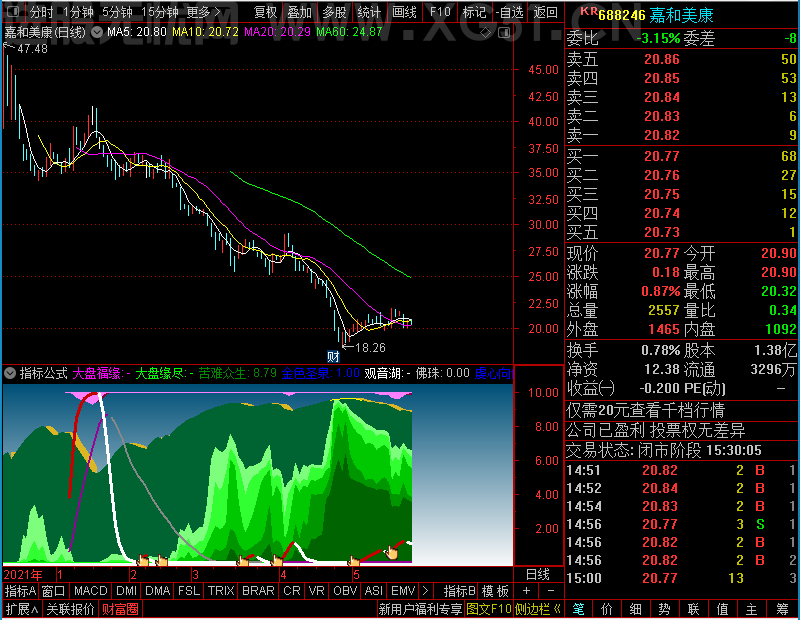
Task: Open F10 company info from toolbar
Action: click(440, 12)
